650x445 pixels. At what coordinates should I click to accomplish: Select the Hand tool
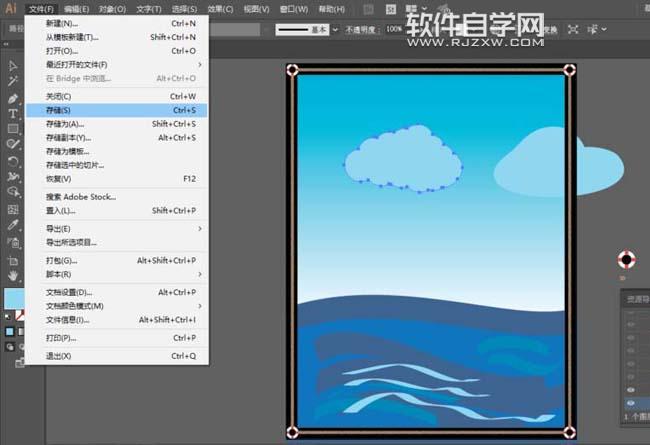(13, 275)
